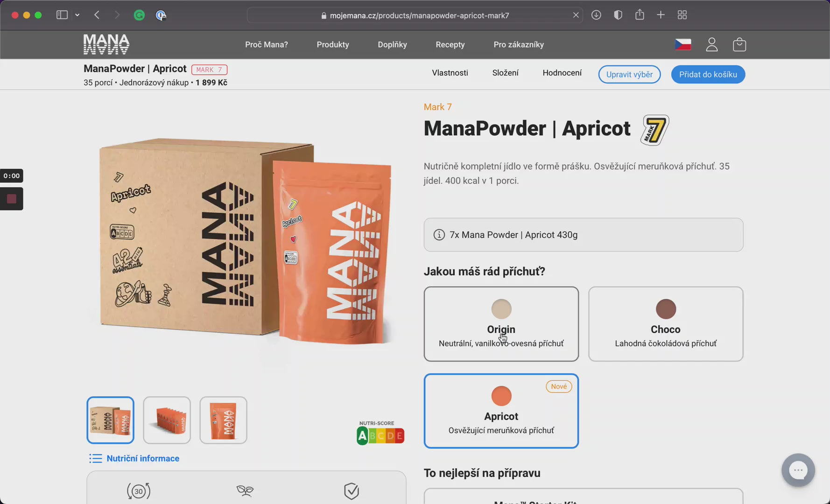This screenshot has width=830, height=504.
Task: Click the mojemana.cz address bar
Action: (415, 15)
